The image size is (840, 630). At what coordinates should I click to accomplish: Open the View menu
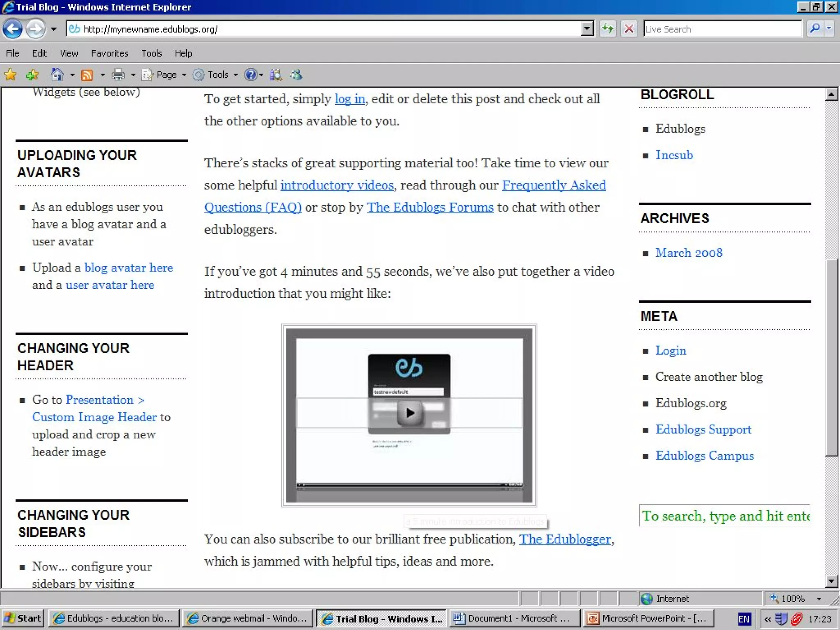pos(69,53)
